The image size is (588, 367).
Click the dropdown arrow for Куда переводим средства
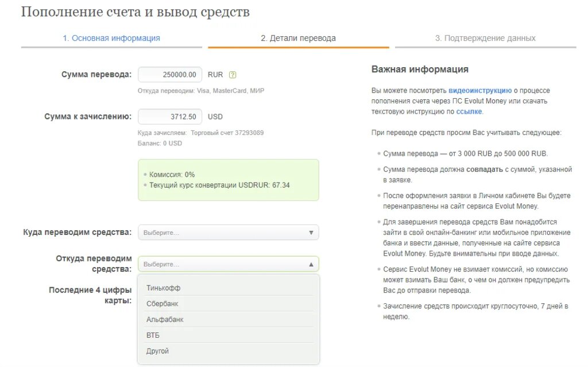(x=311, y=233)
